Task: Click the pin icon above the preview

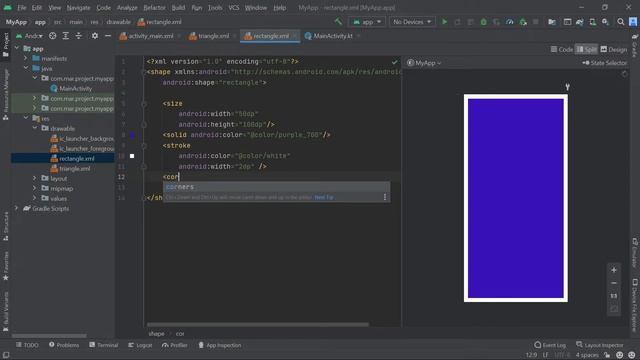Action: click(x=567, y=87)
